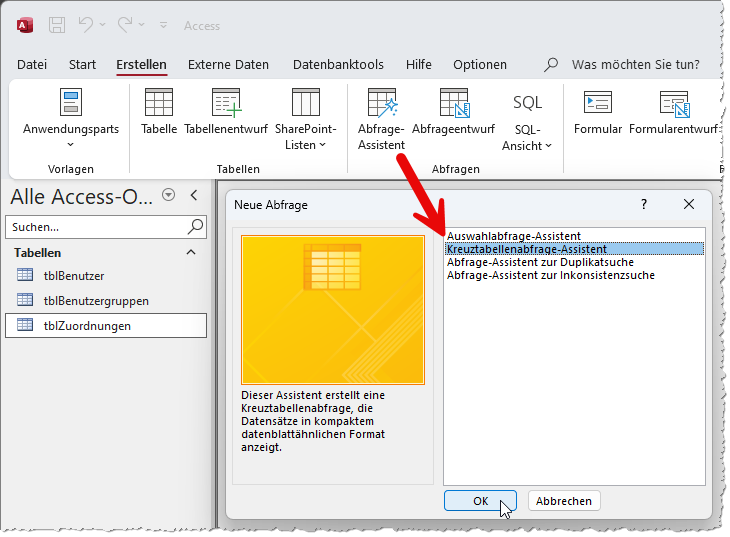Screen dimensions: 730x537
Task: Collapse the navigation pane with the chevron
Action: (193, 195)
